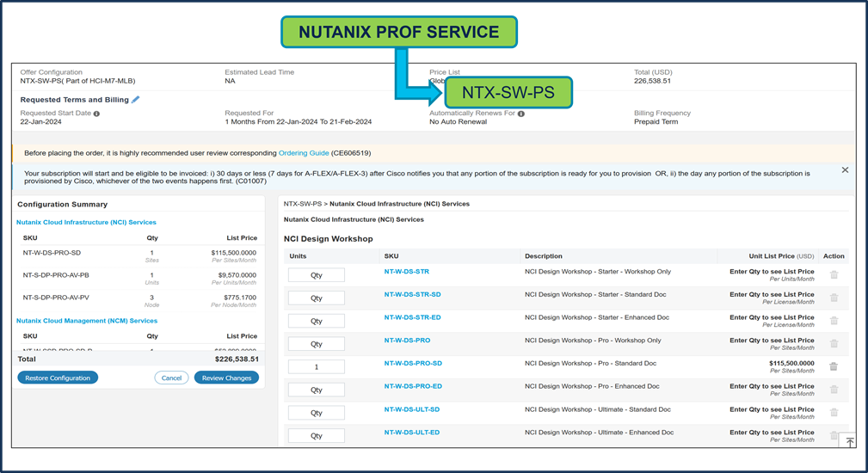Open the NT-W-DS-ULT-SD SKU link
This screenshot has width=868, height=473.
412,409
